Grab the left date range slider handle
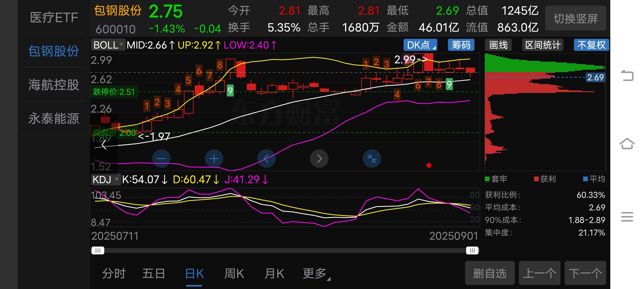Image resolution: width=644 pixels, height=289 pixels. coord(98,250)
